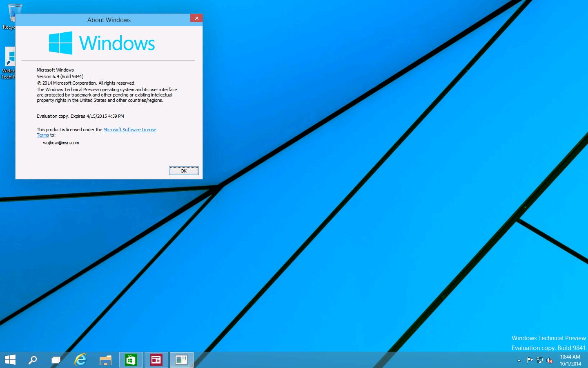Click the "Version 6.4 (Build 9841)" text
Screen dimensions: 588x368
(60, 76)
